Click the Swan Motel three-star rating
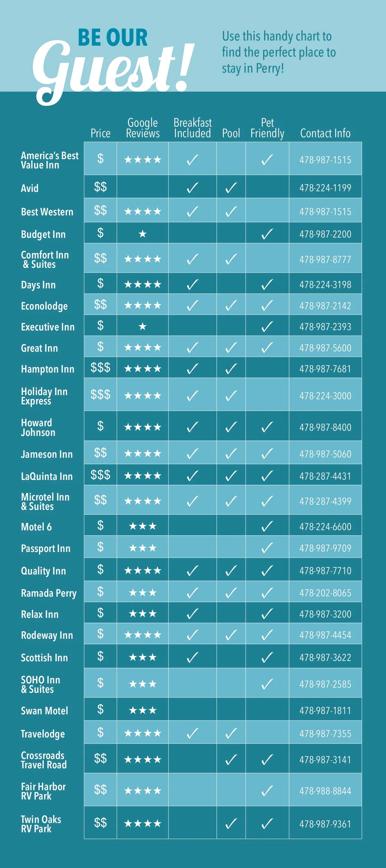 click(x=142, y=710)
